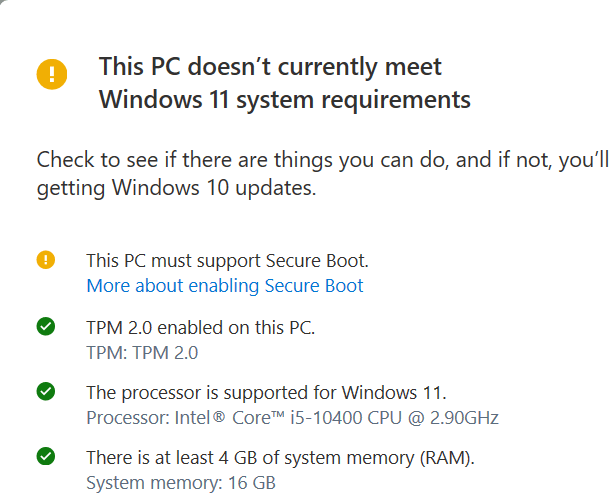Click the "Windows 11 system requirements" heading line
611x499 pixels.
(284, 99)
